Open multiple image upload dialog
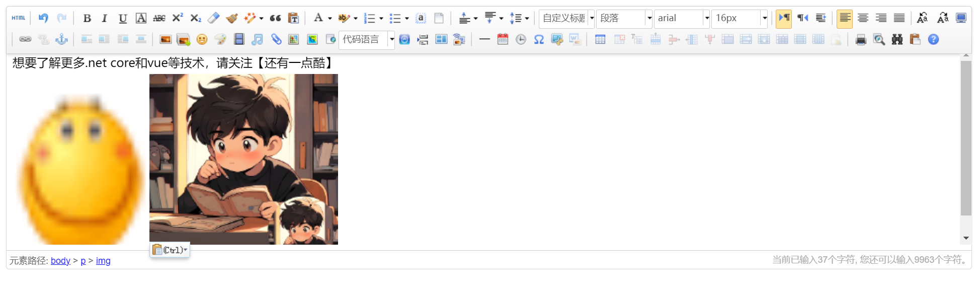The height and width of the screenshot is (291, 980). [184, 39]
